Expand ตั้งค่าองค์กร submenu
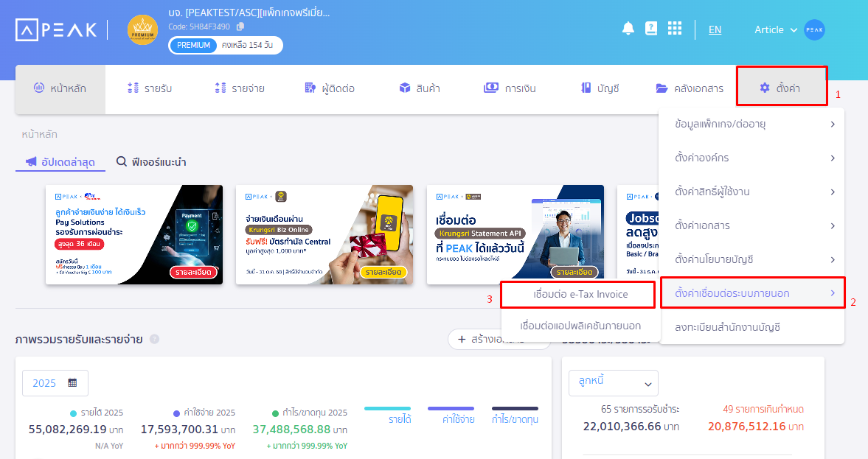 point(751,158)
